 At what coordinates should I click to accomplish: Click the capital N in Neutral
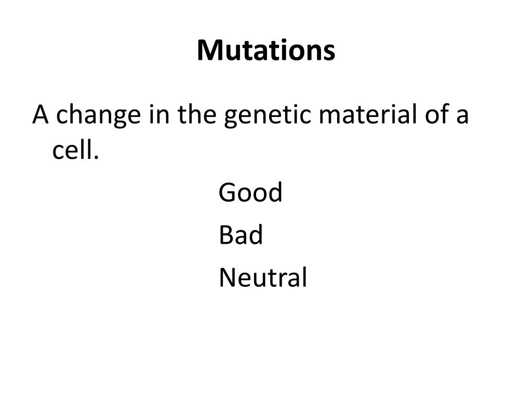[x=227, y=277]
